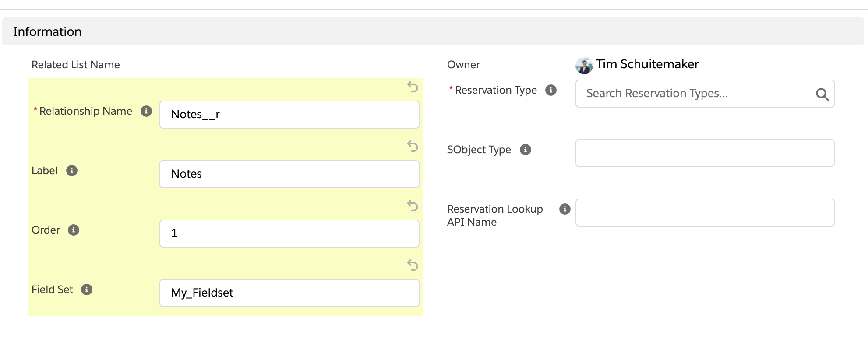
Task: Click info icon next to Reservation Type
Action: (x=551, y=90)
